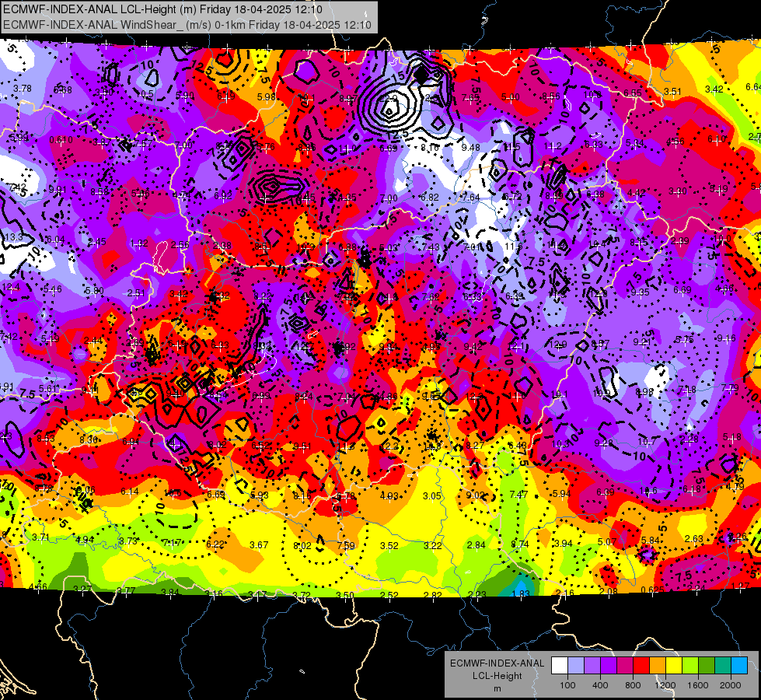Click the 2000 label in the legend
This screenshot has height=700, width=761.
(731, 685)
